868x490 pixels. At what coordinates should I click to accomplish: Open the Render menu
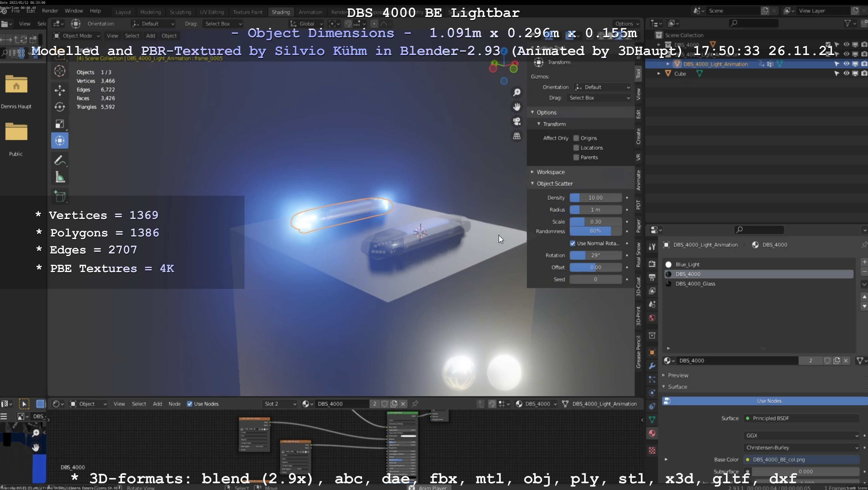(x=50, y=11)
